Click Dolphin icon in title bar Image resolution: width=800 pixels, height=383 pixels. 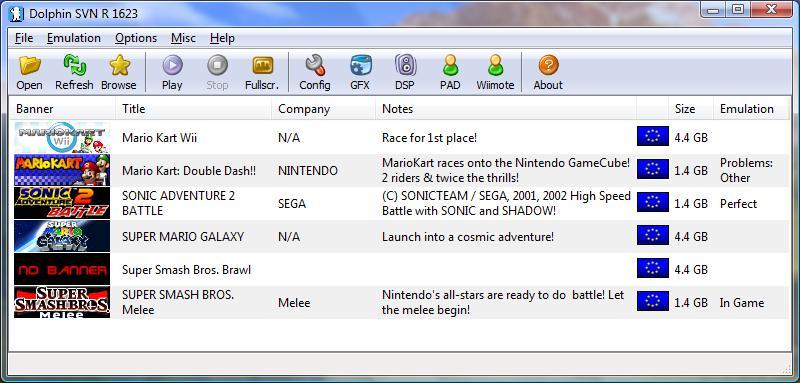pos(17,14)
